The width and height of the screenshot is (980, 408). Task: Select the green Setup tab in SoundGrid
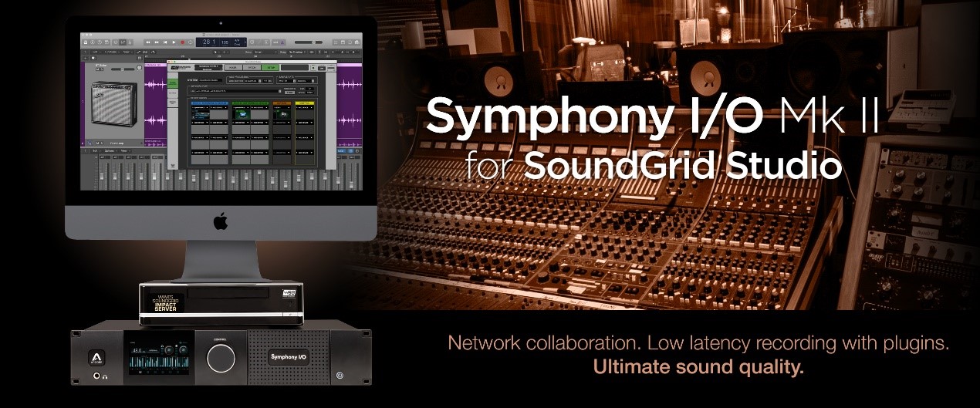pos(270,67)
